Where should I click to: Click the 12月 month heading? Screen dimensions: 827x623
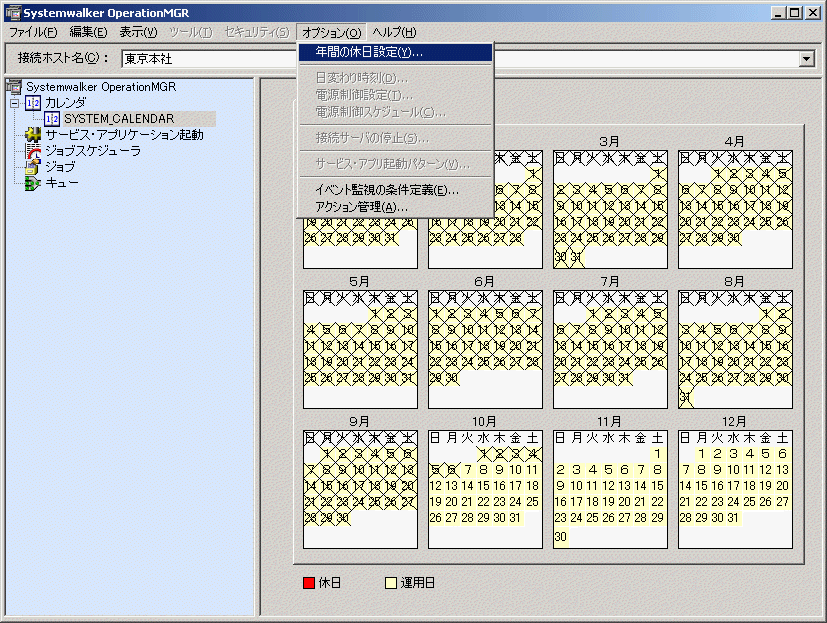tap(734, 421)
